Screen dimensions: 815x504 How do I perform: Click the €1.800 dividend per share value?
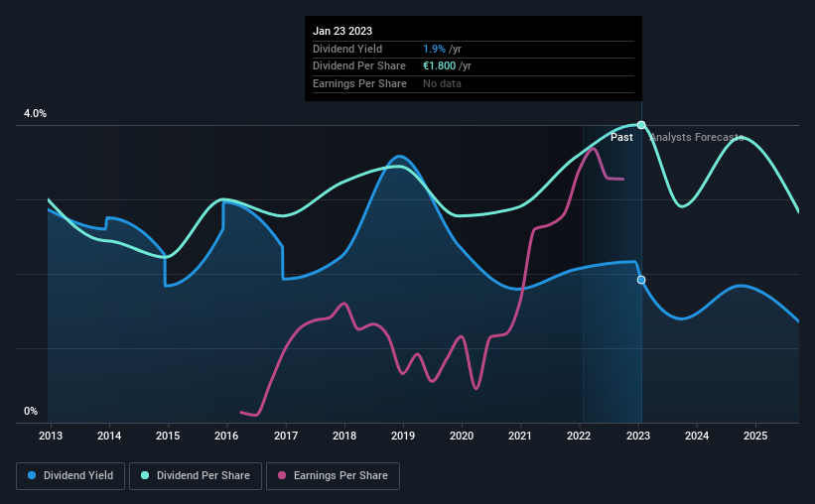point(439,66)
